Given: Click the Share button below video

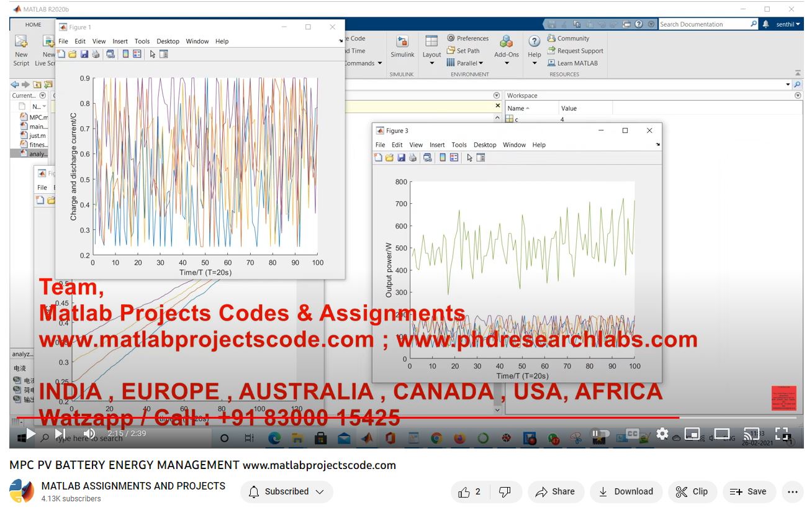Looking at the screenshot, I should (556, 491).
